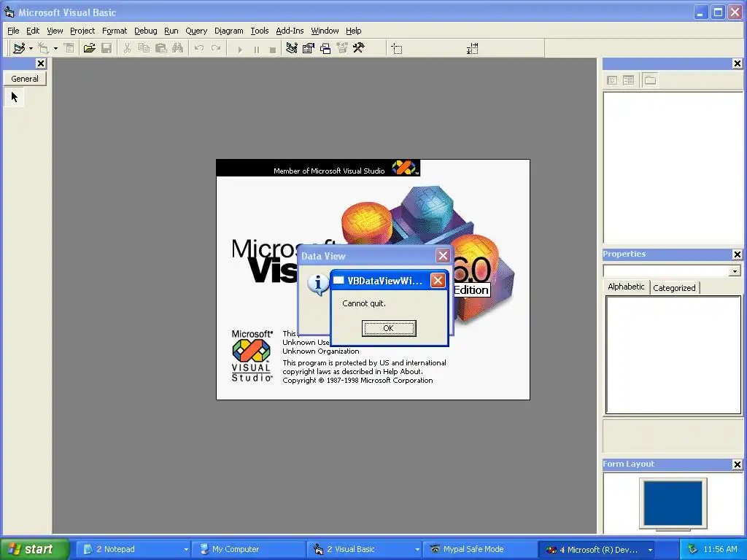Viewport: 747px width, 560px height.
Task: Close the Form Layout panel
Action: click(x=738, y=464)
